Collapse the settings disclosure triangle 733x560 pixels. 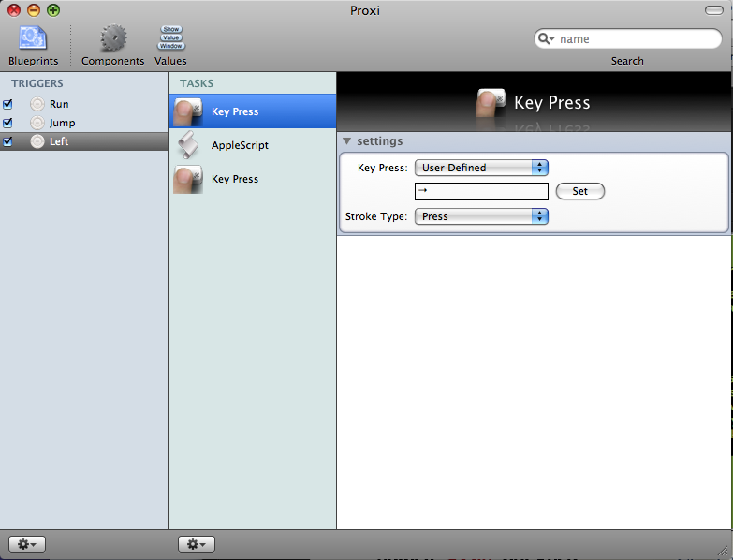(x=346, y=141)
